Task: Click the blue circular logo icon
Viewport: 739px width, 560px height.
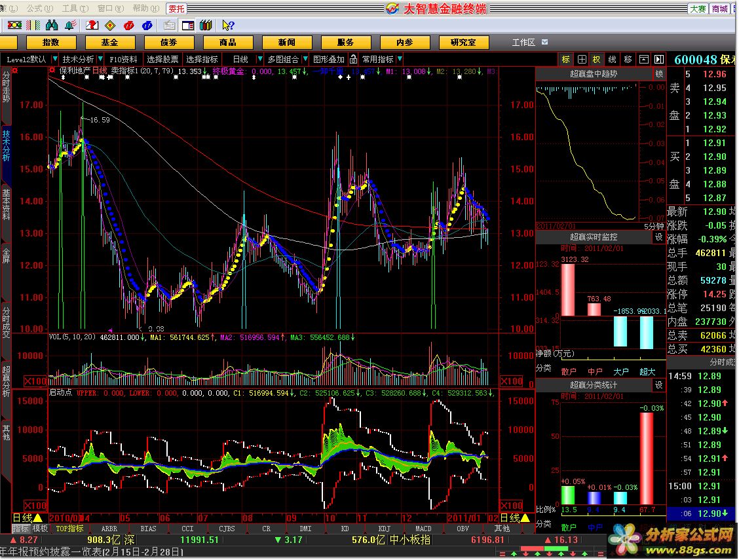Action: [147, 26]
